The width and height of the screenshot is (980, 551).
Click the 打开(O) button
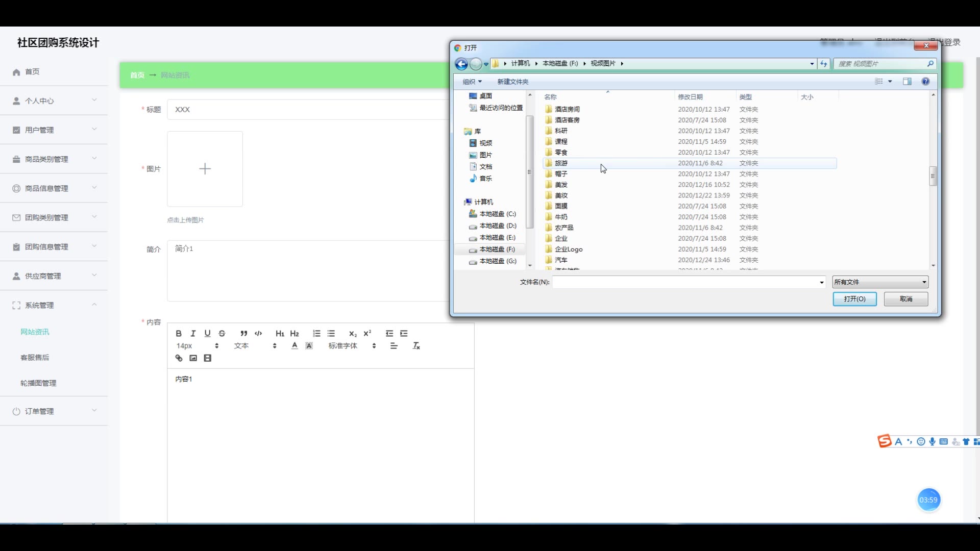854,299
